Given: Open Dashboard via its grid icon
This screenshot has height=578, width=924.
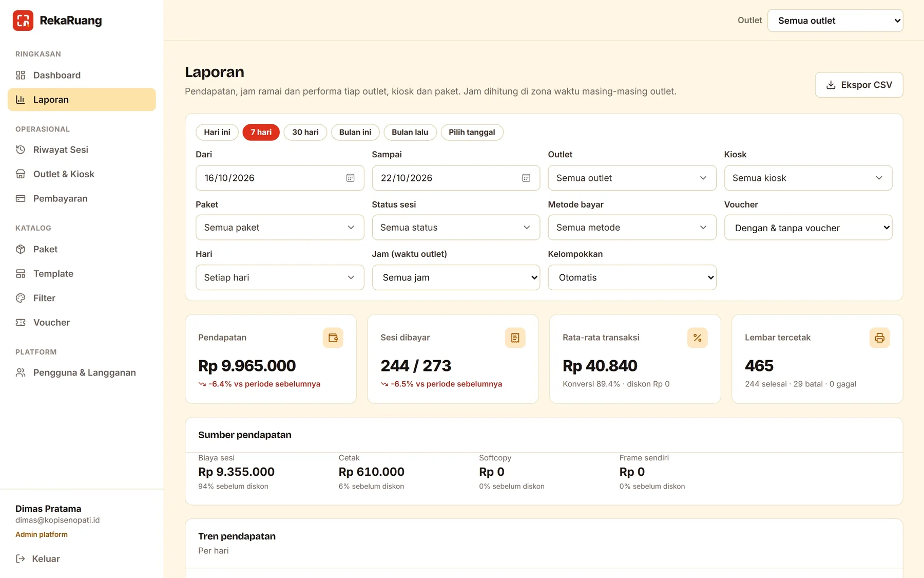Looking at the screenshot, I should (x=21, y=75).
